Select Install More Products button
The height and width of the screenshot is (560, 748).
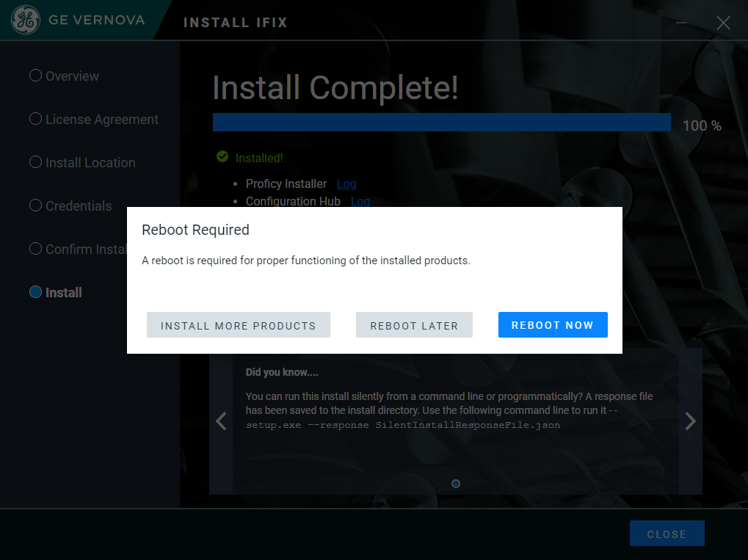click(238, 325)
